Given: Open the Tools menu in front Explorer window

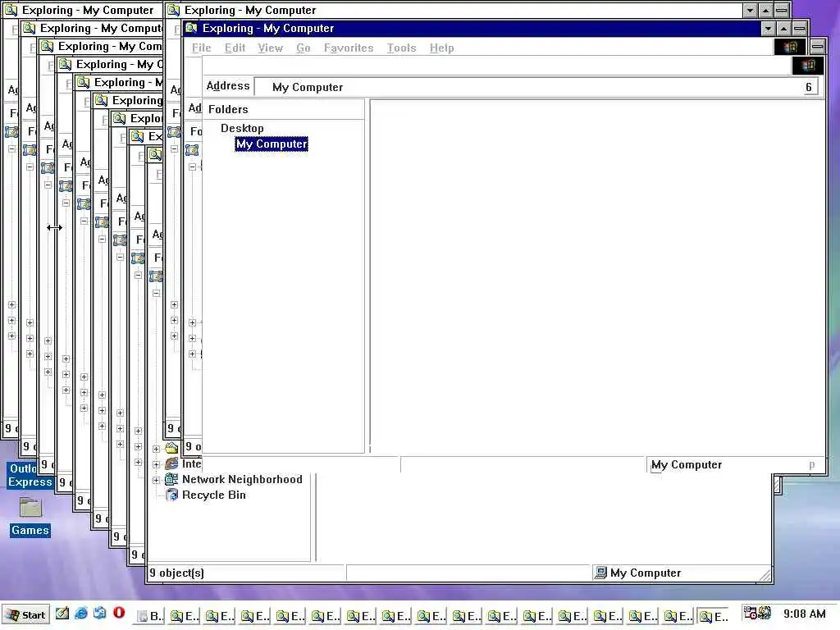Looking at the screenshot, I should point(401,48).
